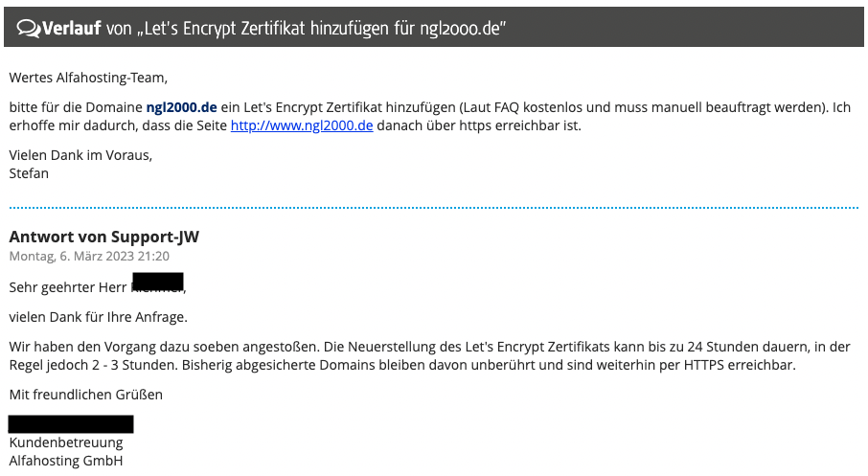Click the signature name "Stefan"
868x476 pixels.
coord(29,173)
